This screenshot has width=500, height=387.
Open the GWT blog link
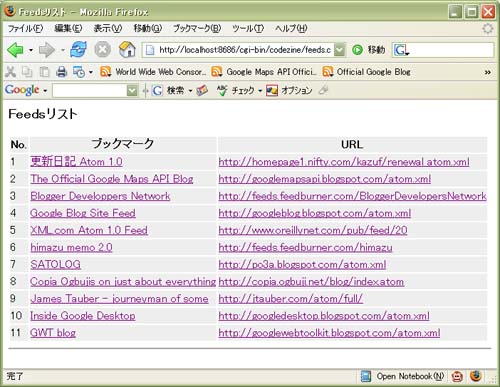click(53, 333)
